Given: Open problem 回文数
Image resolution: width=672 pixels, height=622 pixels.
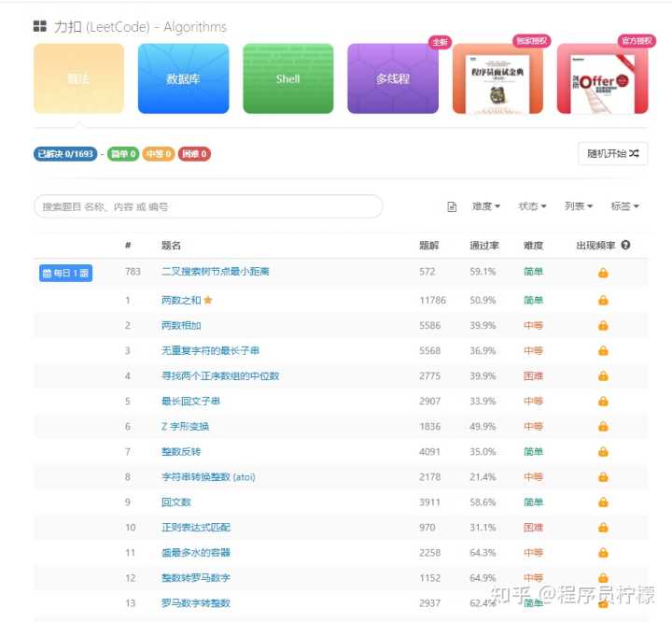Looking at the screenshot, I should pyautogui.click(x=176, y=502).
